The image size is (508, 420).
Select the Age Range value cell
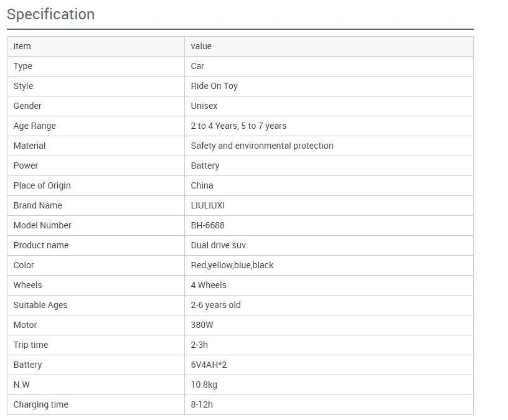[x=238, y=126]
